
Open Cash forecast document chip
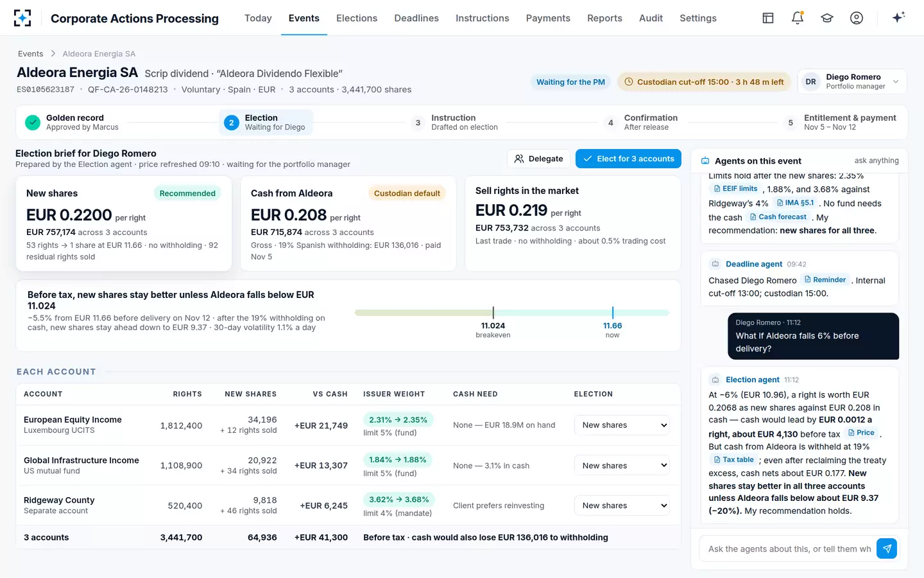778,217
